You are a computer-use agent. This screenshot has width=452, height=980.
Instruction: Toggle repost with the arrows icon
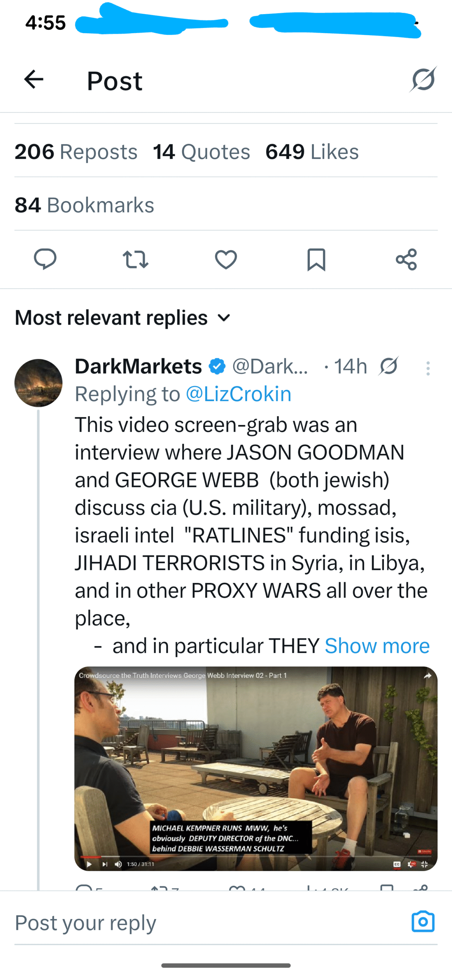135,259
